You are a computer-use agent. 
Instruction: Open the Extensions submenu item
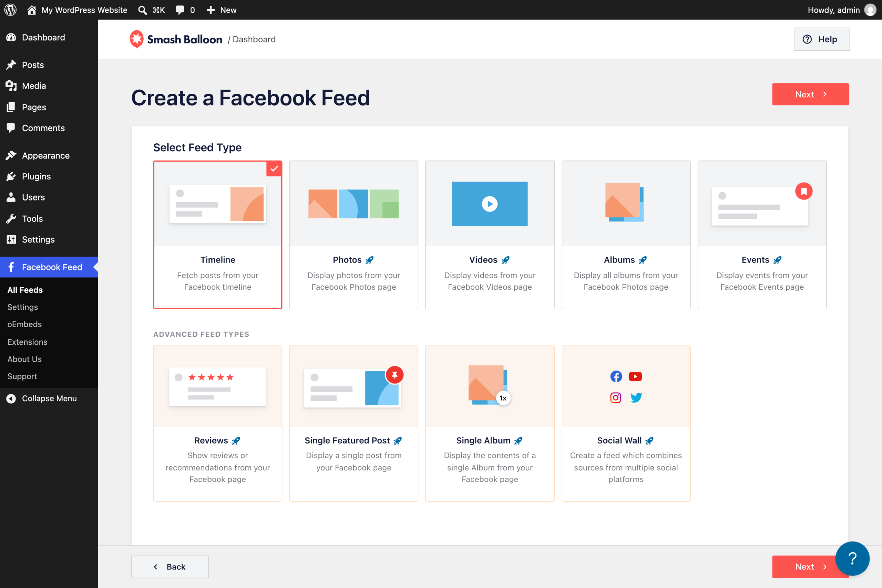(27, 342)
